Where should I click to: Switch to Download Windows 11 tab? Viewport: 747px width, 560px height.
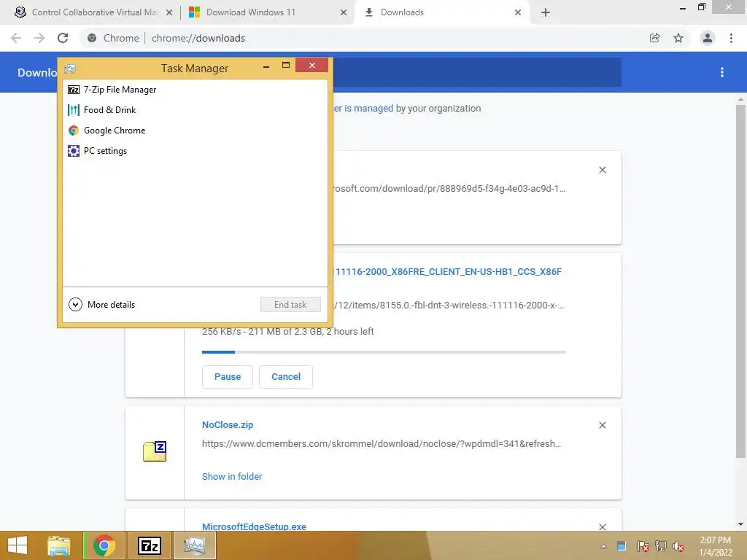pos(267,12)
